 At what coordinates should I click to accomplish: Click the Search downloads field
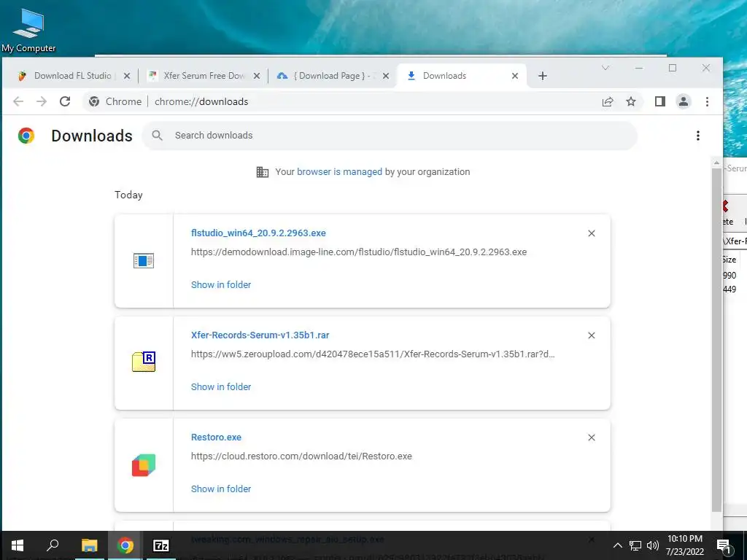tap(390, 135)
